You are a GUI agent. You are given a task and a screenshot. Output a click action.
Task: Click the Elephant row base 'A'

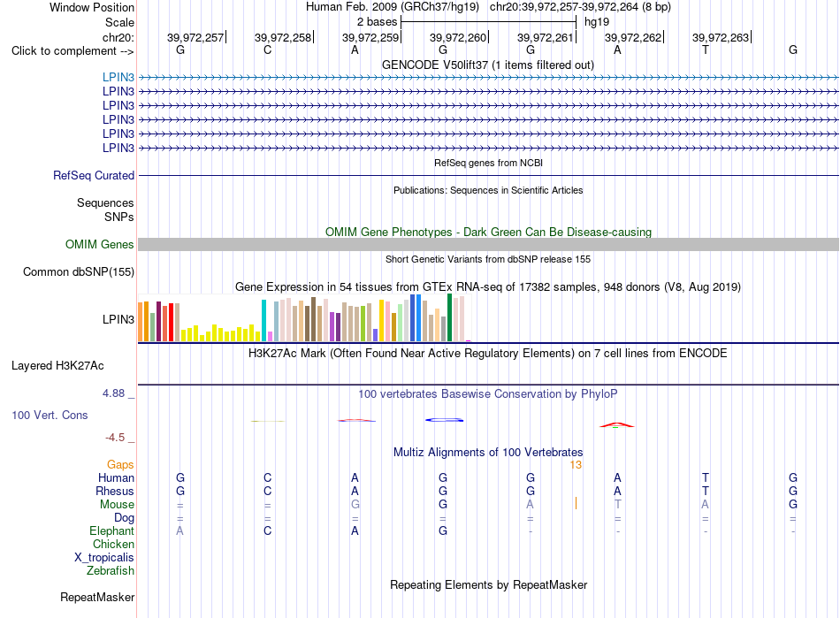(180, 530)
